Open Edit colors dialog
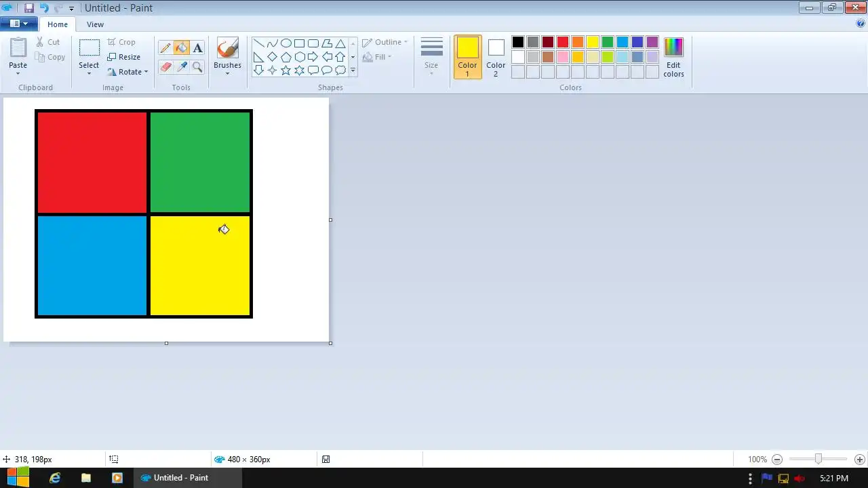 673,57
